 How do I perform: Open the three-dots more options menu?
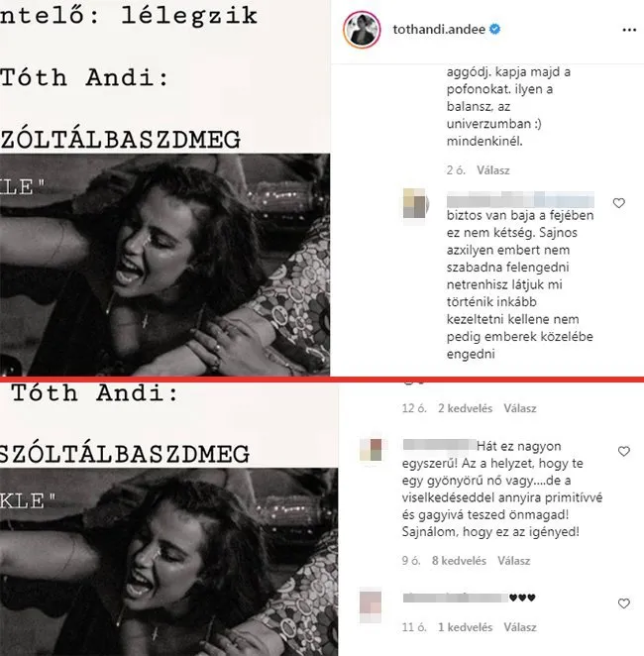click(x=629, y=30)
